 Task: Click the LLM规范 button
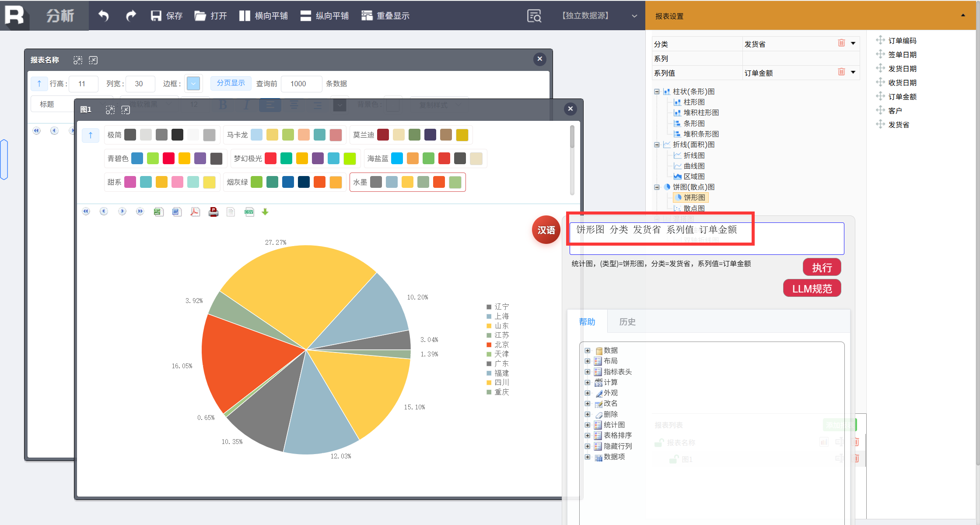tap(812, 289)
